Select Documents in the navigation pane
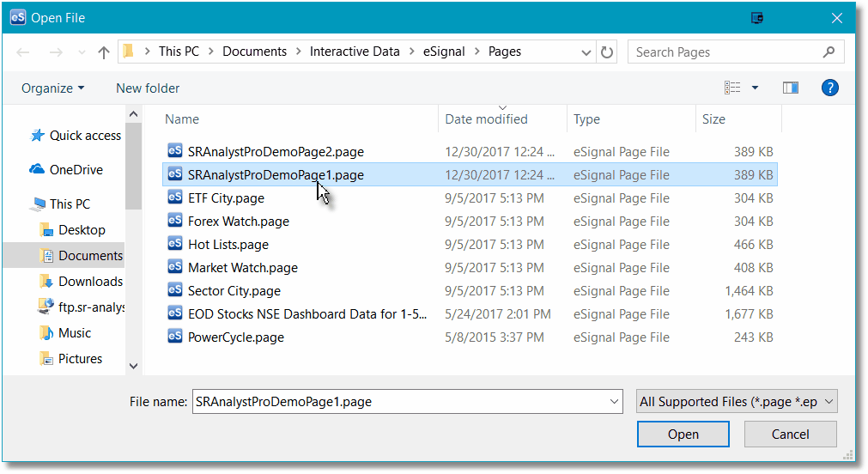The image size is (868, 474). click(91, 255)
